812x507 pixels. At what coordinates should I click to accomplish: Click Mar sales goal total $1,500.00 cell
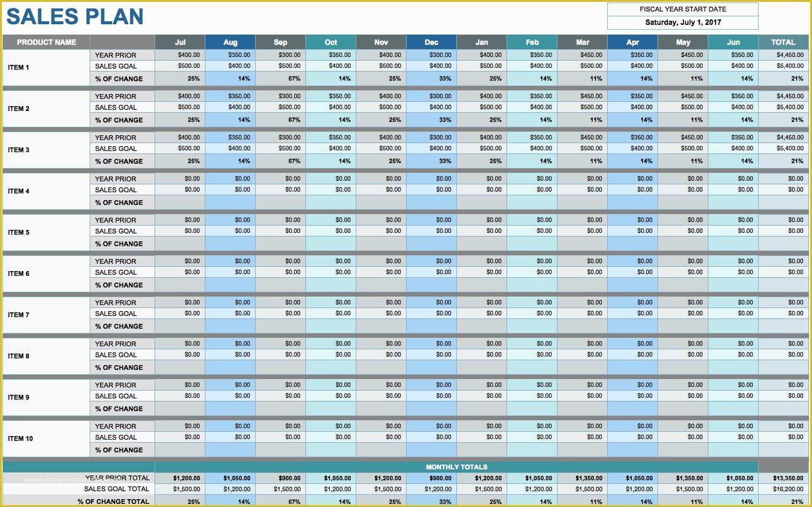coord(582,489)
